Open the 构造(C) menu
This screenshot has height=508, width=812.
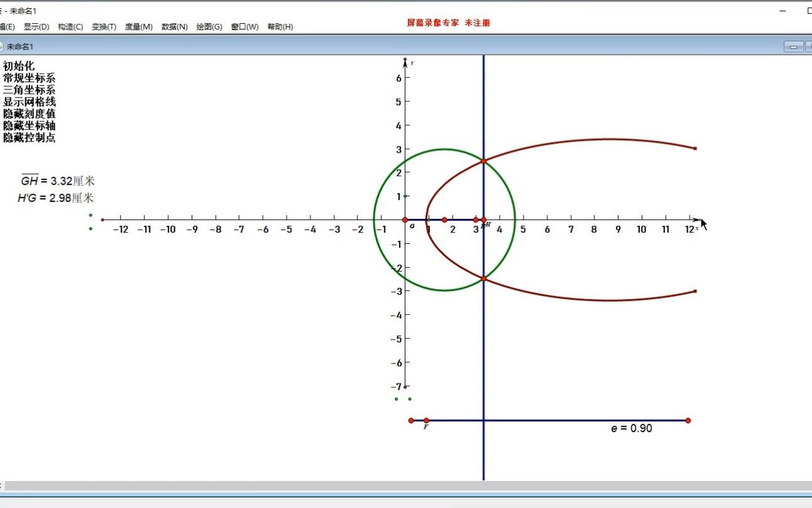70,27
